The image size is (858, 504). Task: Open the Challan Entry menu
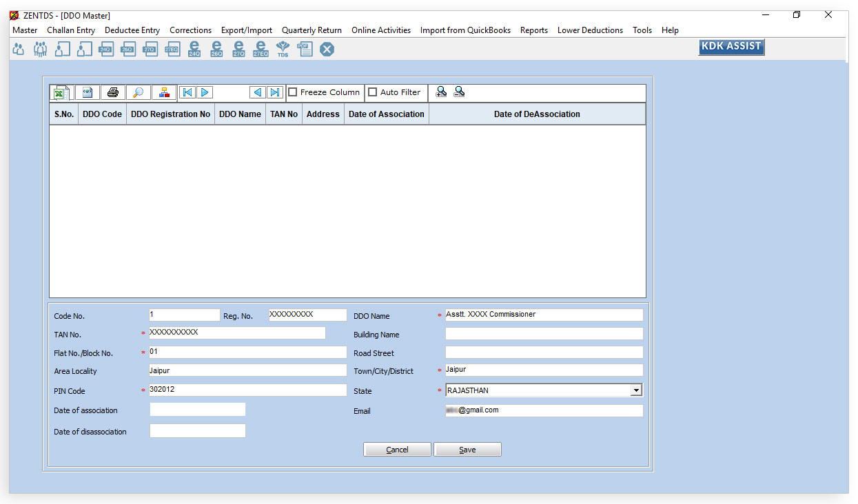coord(71,30)
